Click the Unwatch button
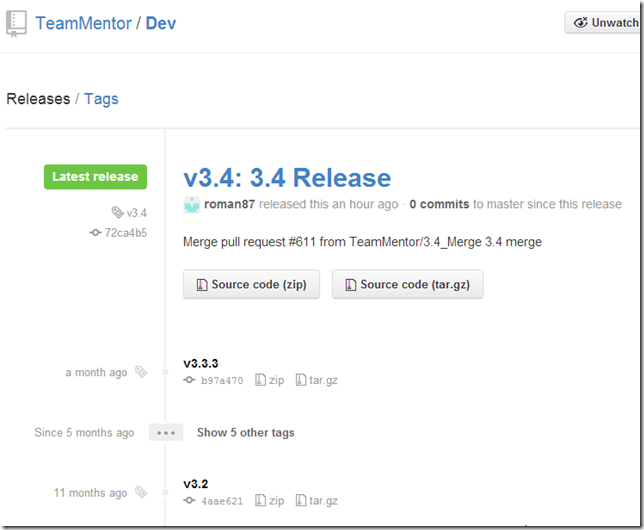The width and height of the screenshot is (644, 530). point(603,22)
